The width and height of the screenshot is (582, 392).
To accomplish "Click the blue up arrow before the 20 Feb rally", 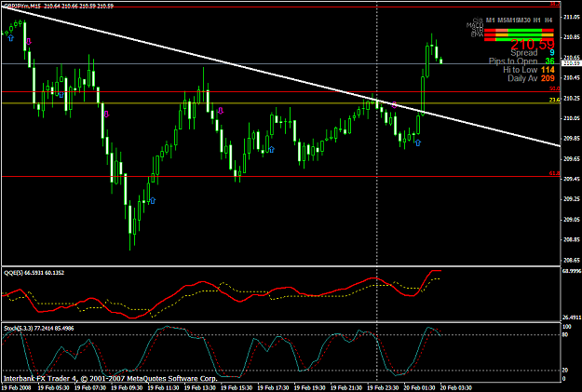I will coord(418,142).
